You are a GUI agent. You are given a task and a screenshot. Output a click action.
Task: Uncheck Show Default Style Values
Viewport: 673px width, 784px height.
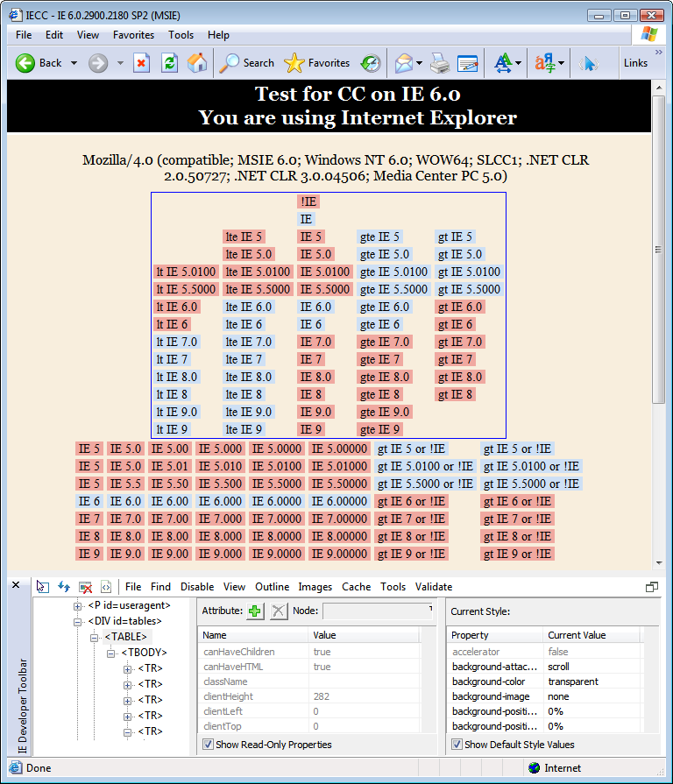(457, 745)
